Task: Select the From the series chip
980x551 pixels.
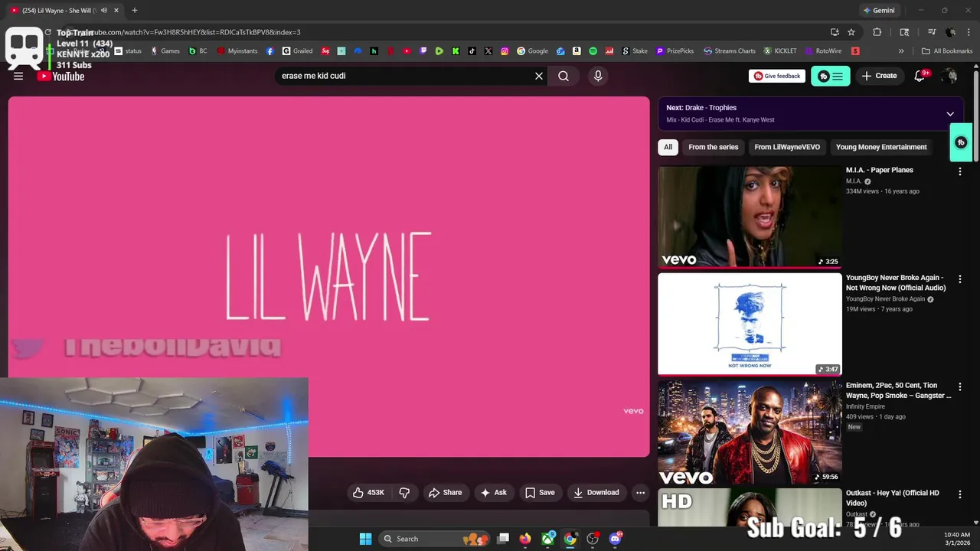Action: (x=714, y=147)
